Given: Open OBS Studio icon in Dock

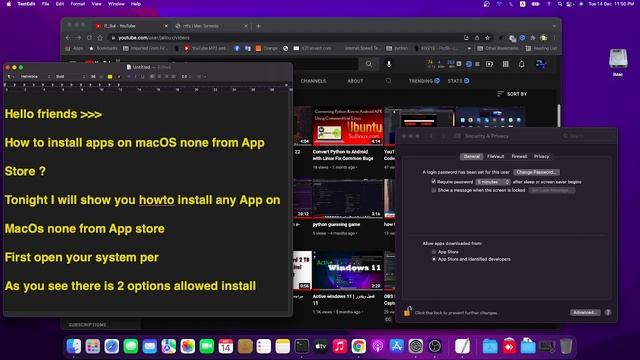Looking at the screenshot, I should click(x=435, y=347).
